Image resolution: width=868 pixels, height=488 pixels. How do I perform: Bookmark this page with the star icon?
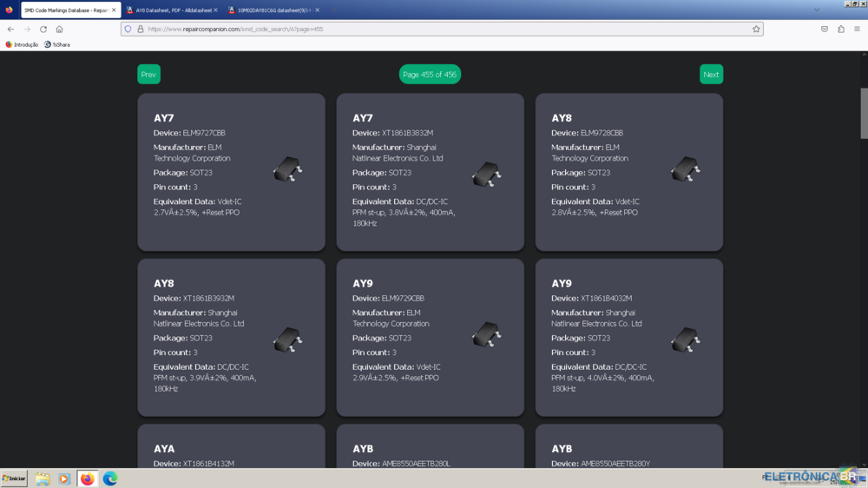[756, 29]
